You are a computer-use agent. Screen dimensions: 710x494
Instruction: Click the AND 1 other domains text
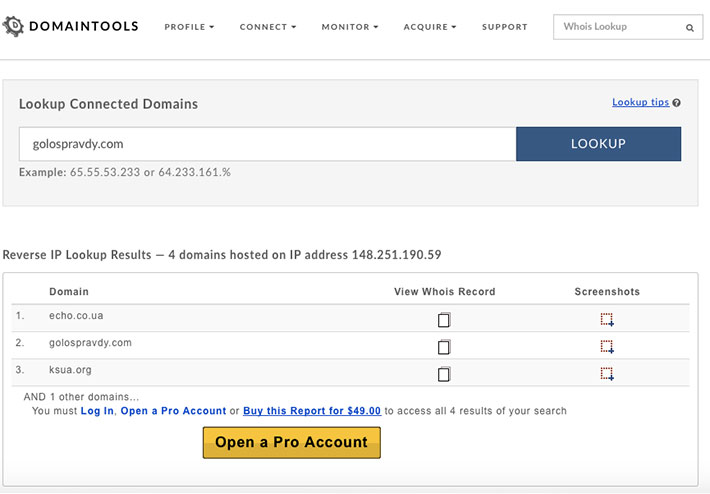pos(82,397)
